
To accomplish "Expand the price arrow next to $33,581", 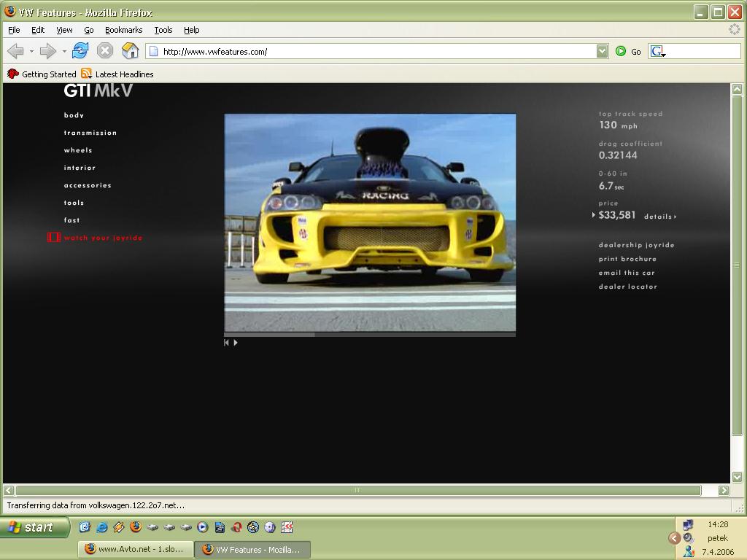I will tap(593, 215).
